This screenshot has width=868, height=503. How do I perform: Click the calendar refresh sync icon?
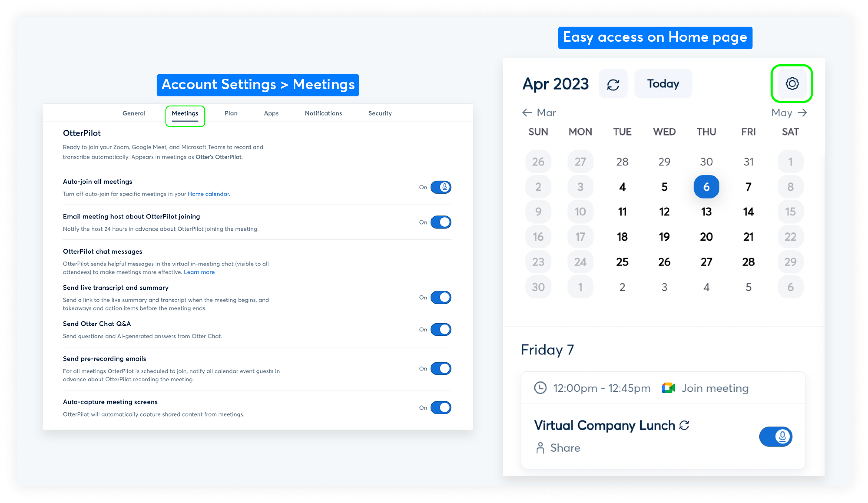click(613, 84)
